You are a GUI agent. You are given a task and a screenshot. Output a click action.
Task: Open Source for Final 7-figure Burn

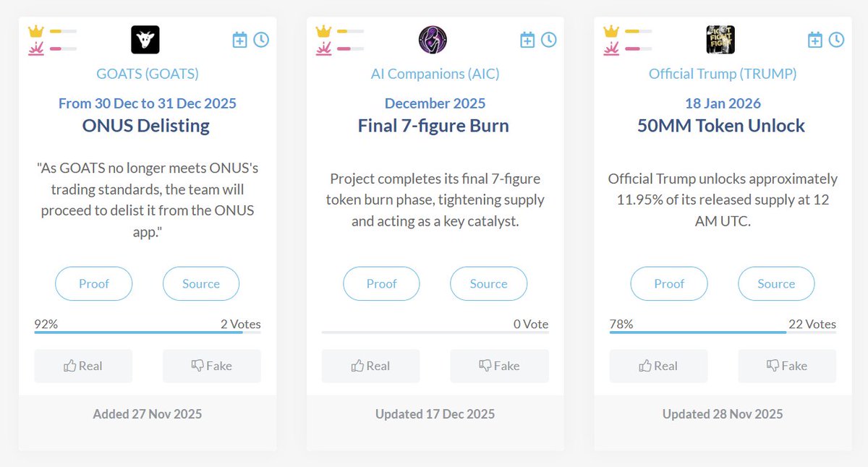[x=488, y=284]
